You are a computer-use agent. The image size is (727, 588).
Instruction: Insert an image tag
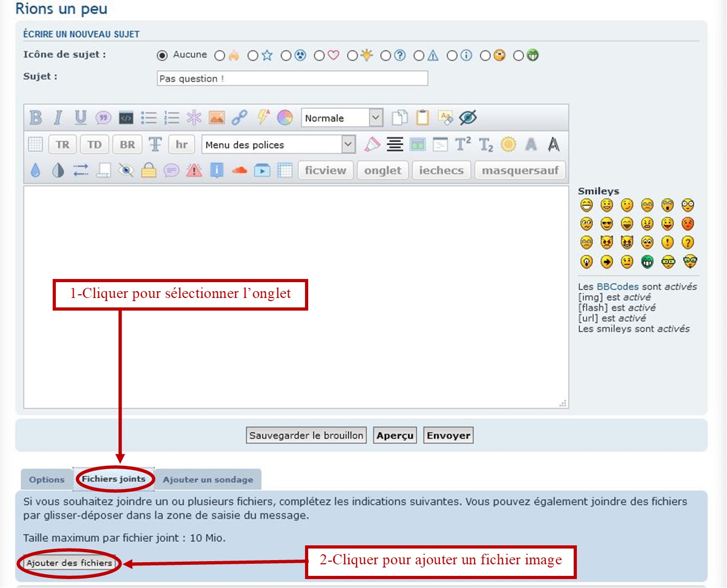pyautogui.click(x=217, y=117)
